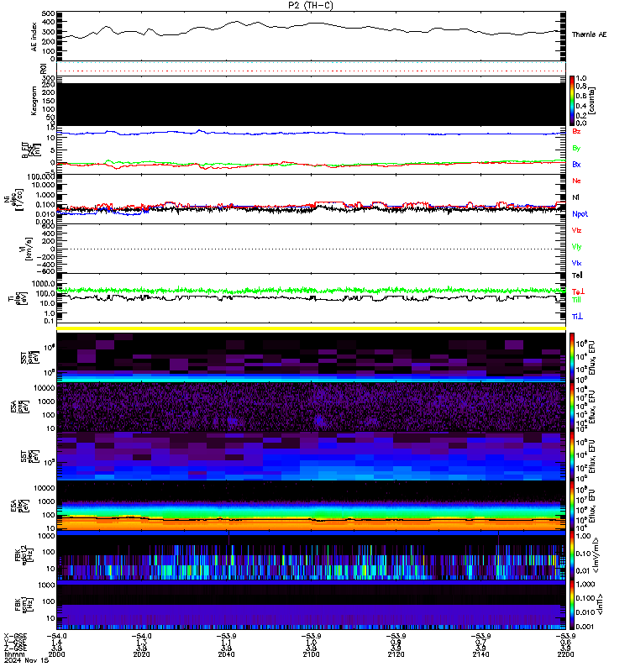Click the '2100' time tick label
This screenshot has height=672, width=630.
pos(311,654)
